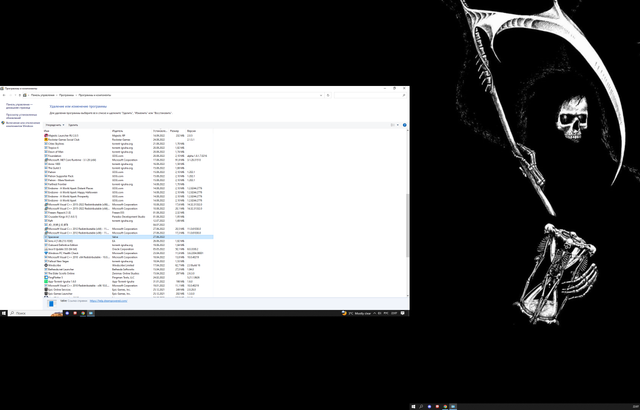640x410 pixels.
Task: Select the Outward Definitive Edition row
Action: [128, 245]
